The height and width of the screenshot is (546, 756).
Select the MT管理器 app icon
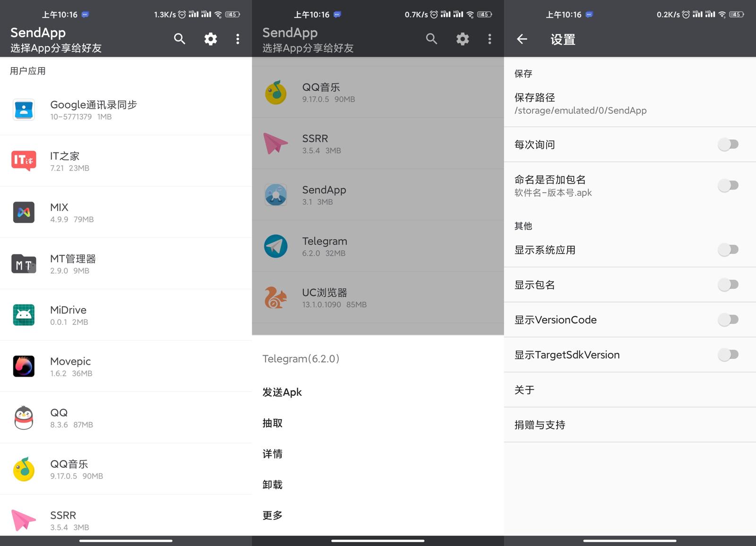[x=24, y=264]
